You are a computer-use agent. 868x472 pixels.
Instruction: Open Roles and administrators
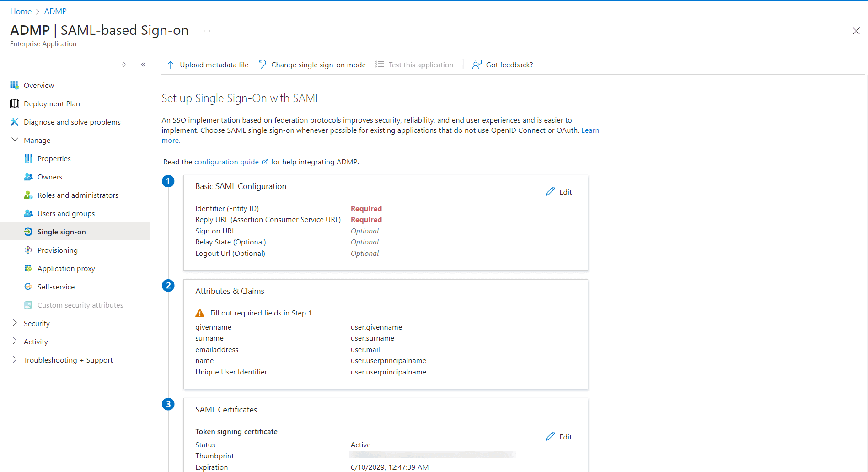click(77, 195)
